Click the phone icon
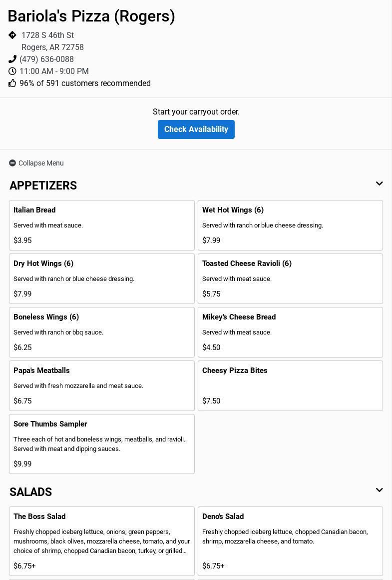The height and width of the screenshot is (580, 392). [x=12, y=59]
